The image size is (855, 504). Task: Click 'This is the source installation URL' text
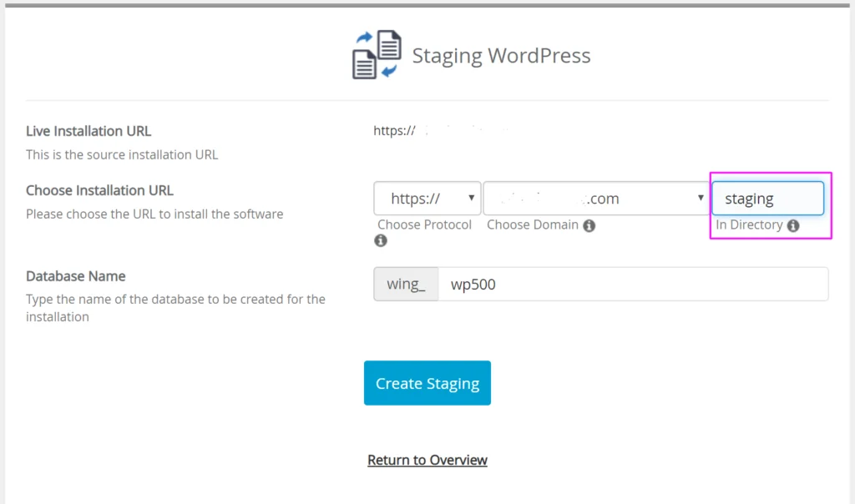122,154
